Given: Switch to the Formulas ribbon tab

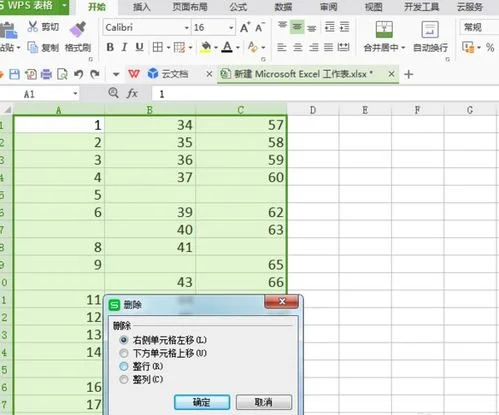Looking at the screenshot, I should click(238, 7).
